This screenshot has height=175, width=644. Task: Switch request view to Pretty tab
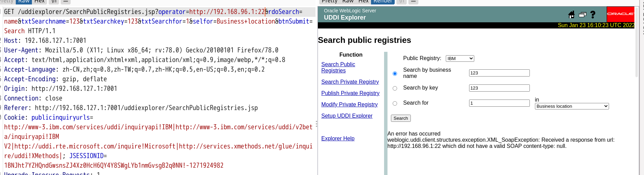click(7, 1)
